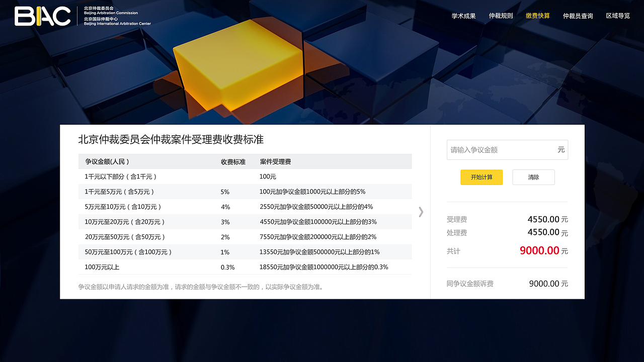The width and height of the screenshot is (644, 362).
Task: Click the 开始计算 button
Action: point(481,177)
